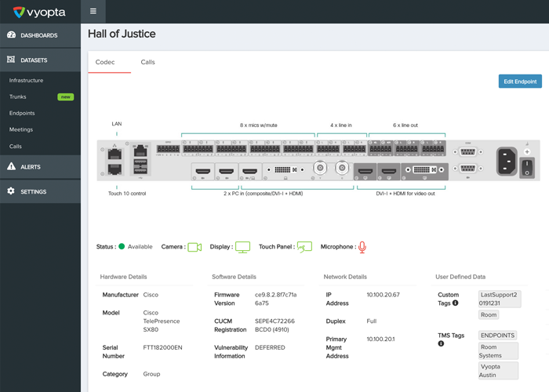
Task: Click the Room custom tag
Action: pos(489,314)
